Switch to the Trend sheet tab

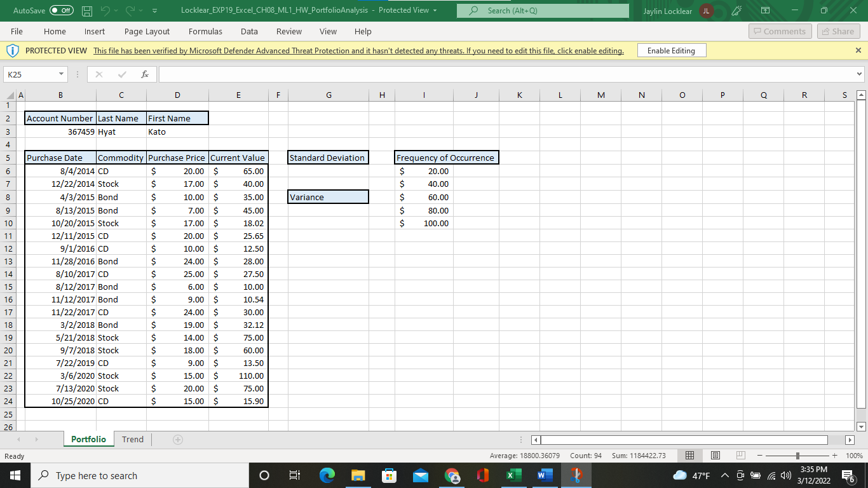(x=133, y=440)
